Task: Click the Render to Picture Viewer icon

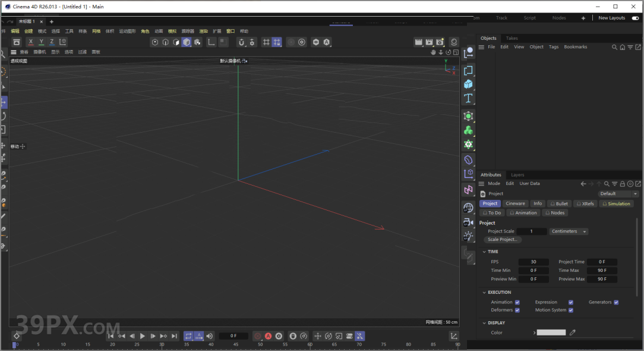Action: coord(429,42)
